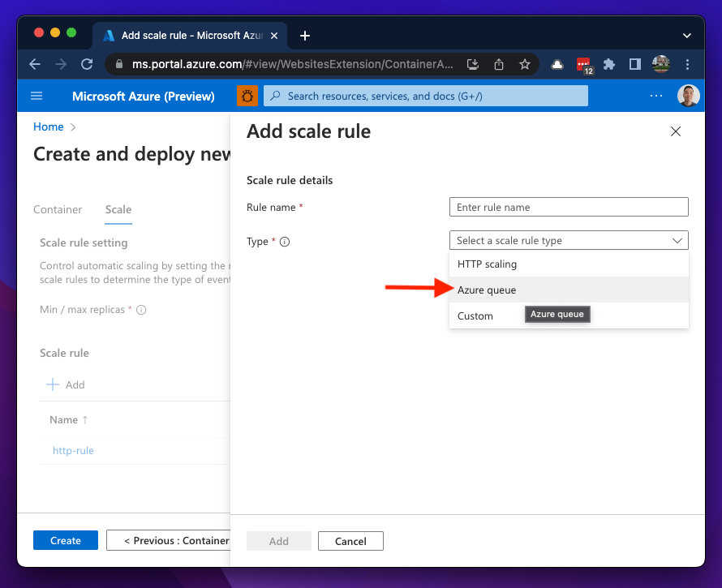This screenshot has width=722, height=588.
Task: Open the user account avatar
Action: click(x=688, y=96)
